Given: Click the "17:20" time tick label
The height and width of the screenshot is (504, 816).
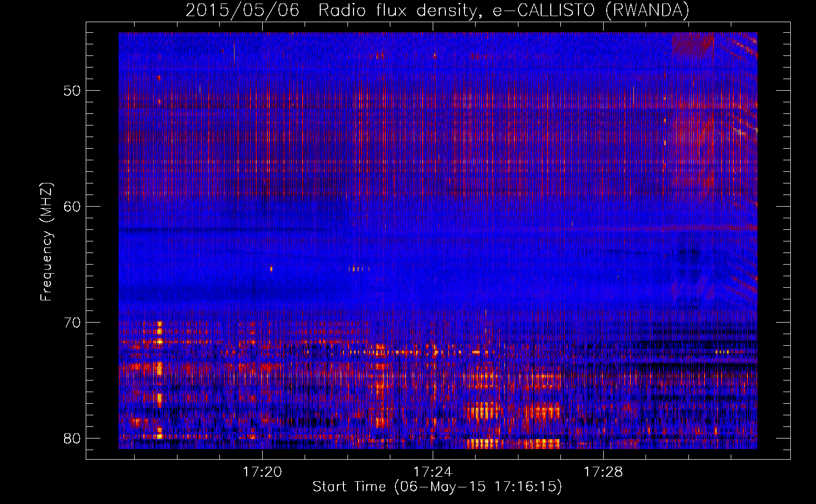Looking at the screenshot, I should [x=262, y=472].
